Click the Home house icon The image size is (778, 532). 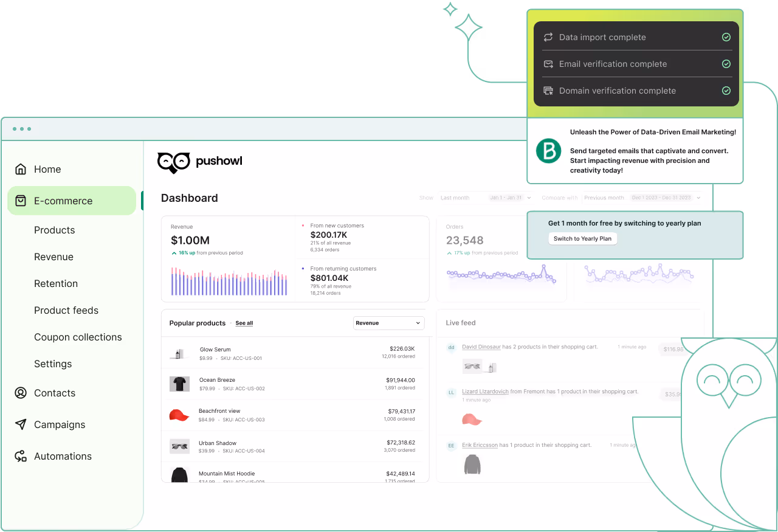[x=21, y=169]
